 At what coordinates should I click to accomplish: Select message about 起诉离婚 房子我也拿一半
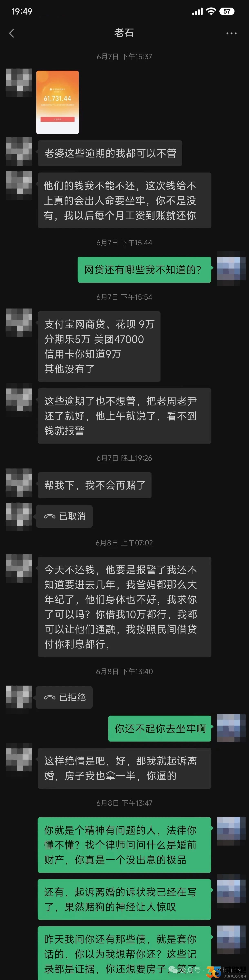124,768
